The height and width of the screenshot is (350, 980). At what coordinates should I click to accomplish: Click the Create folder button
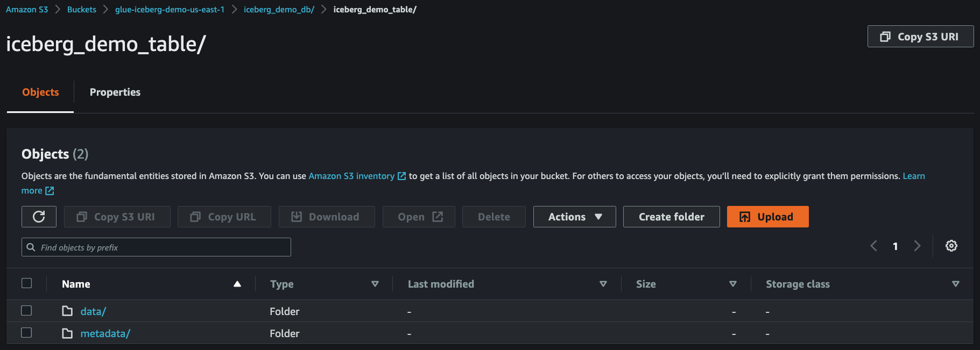tap(671, 217)
